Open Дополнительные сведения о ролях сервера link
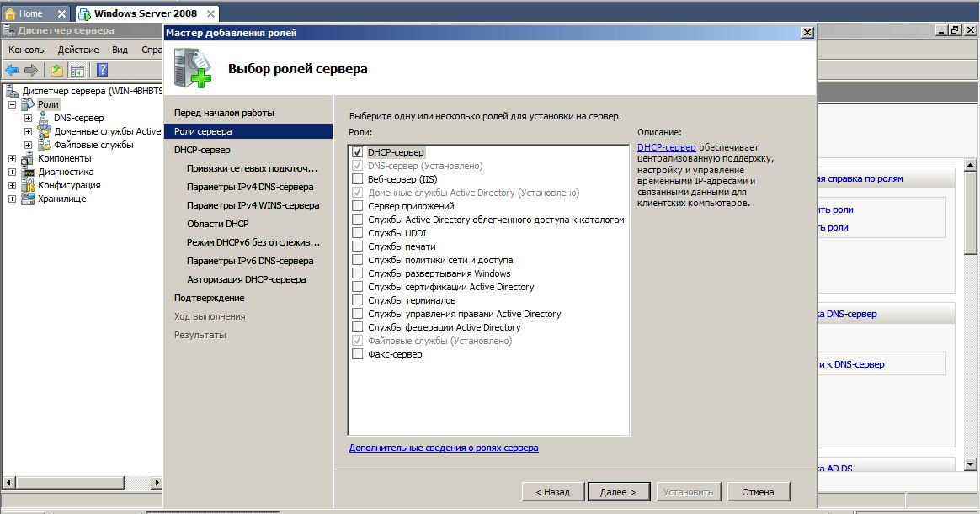Screen dimensions: 980x514 [444, 448]
